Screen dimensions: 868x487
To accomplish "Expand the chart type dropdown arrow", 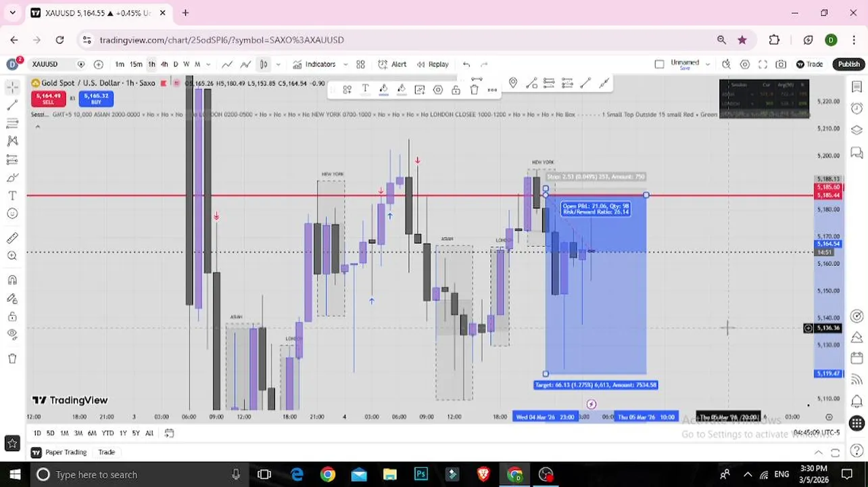I will [278, 64].
